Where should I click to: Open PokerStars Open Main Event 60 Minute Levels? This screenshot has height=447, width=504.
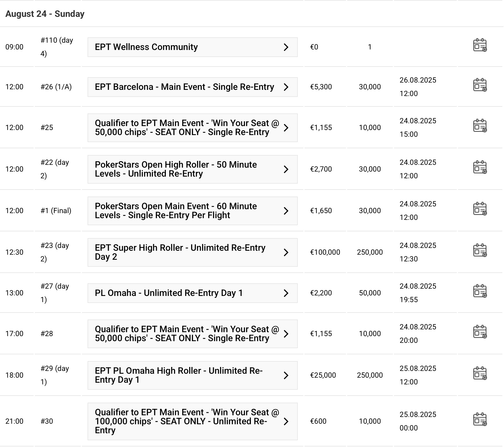coord(176,211)
